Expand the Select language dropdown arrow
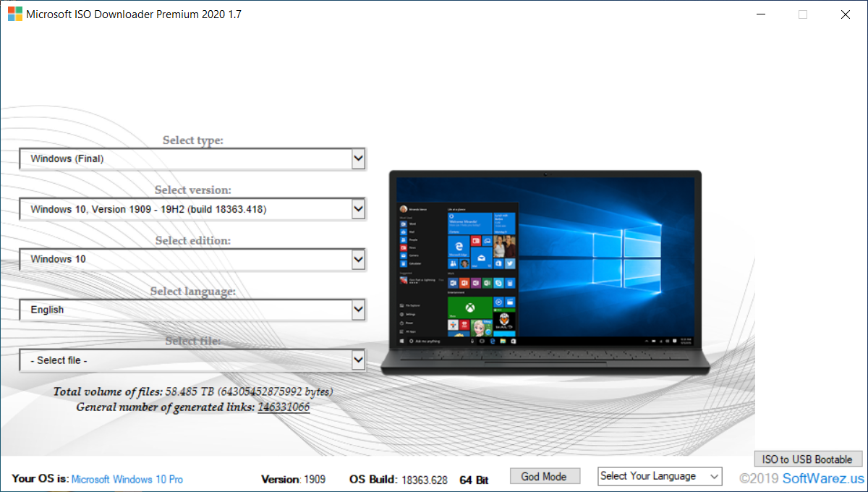The image size is (868, 492). pyautogui.click(x=358, y=310)
